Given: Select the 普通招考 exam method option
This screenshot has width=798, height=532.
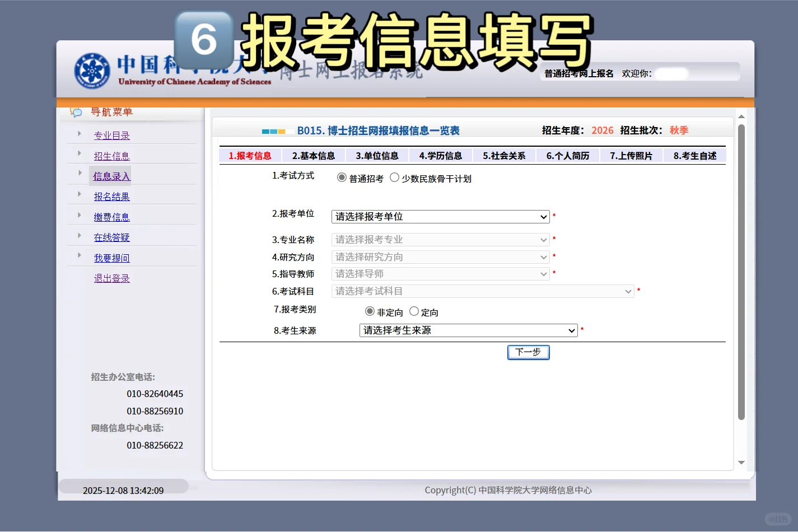Looking at the screenshot, I should [x=342, y=178].
